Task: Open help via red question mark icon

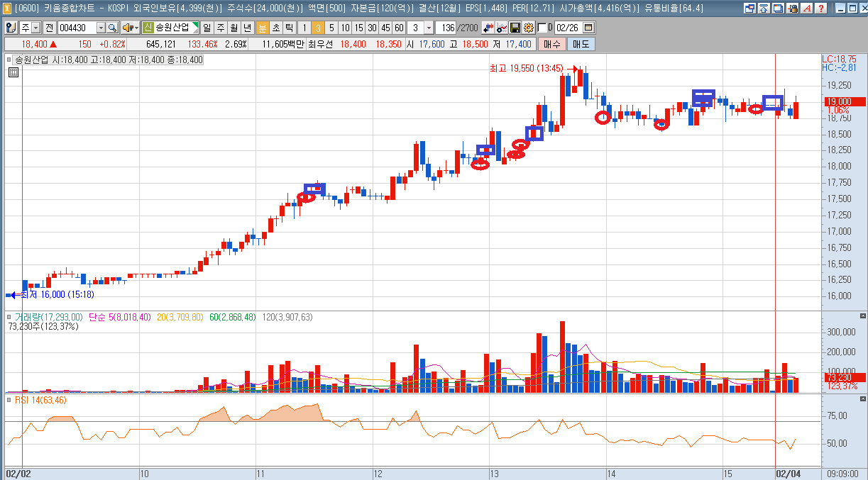Action: click(x=820, y=9)
